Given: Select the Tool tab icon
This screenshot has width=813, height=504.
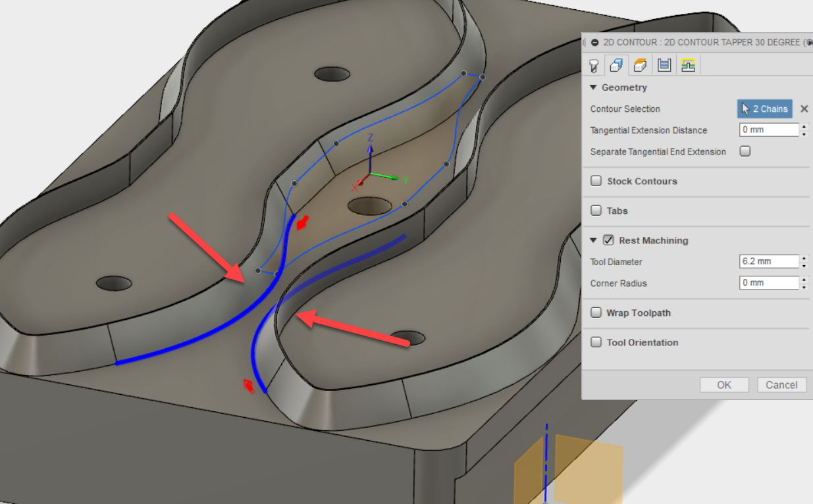Looking at the screenshot, I should tap(593, 64).
